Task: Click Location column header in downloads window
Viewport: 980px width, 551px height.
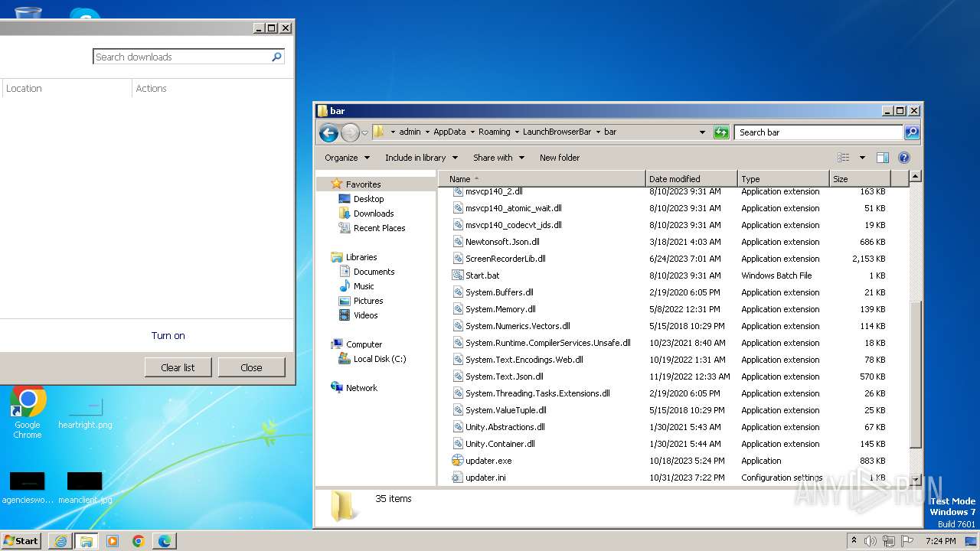Action: [x=67, y=89]
